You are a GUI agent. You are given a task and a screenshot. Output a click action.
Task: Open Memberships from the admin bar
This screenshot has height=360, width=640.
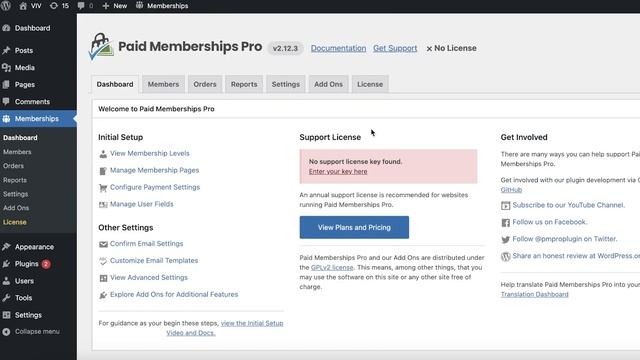(x=162, y=6)
